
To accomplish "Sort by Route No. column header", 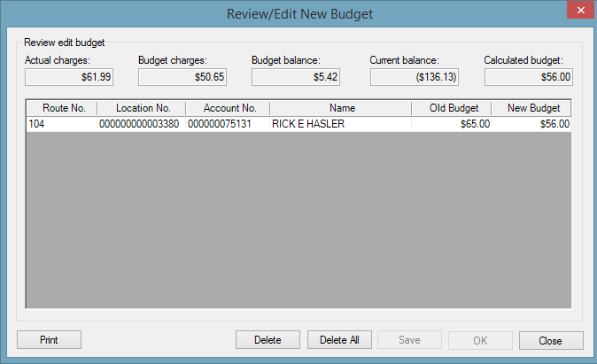I will point(62,108).
